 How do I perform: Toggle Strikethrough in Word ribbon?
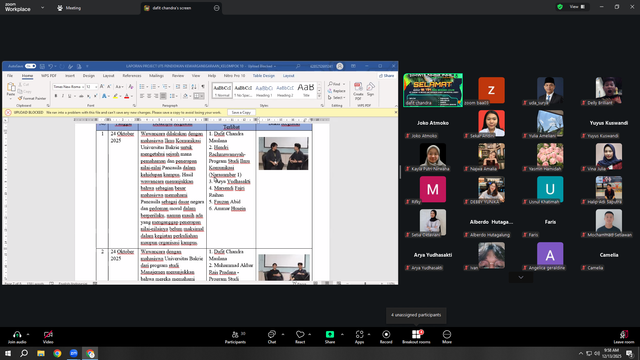click(x=81, y=96)
